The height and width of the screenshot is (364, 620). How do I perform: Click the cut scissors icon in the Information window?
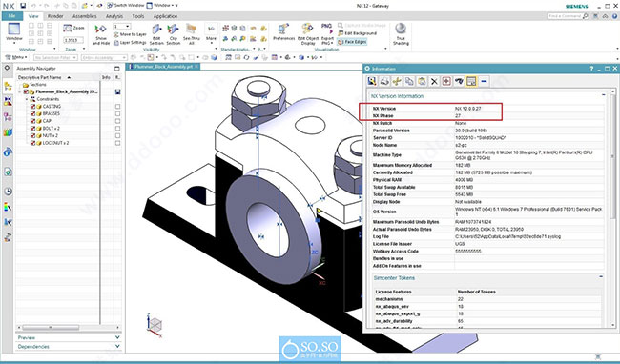point(397,81)
